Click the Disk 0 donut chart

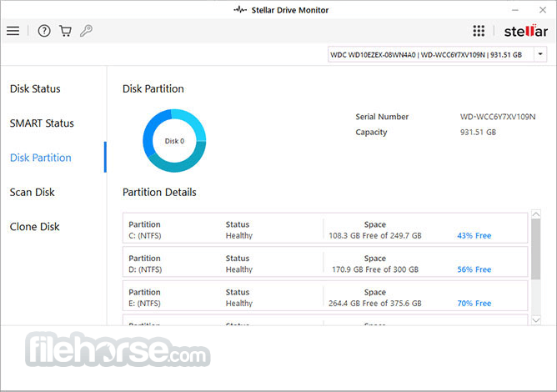[x=174, y=141]
